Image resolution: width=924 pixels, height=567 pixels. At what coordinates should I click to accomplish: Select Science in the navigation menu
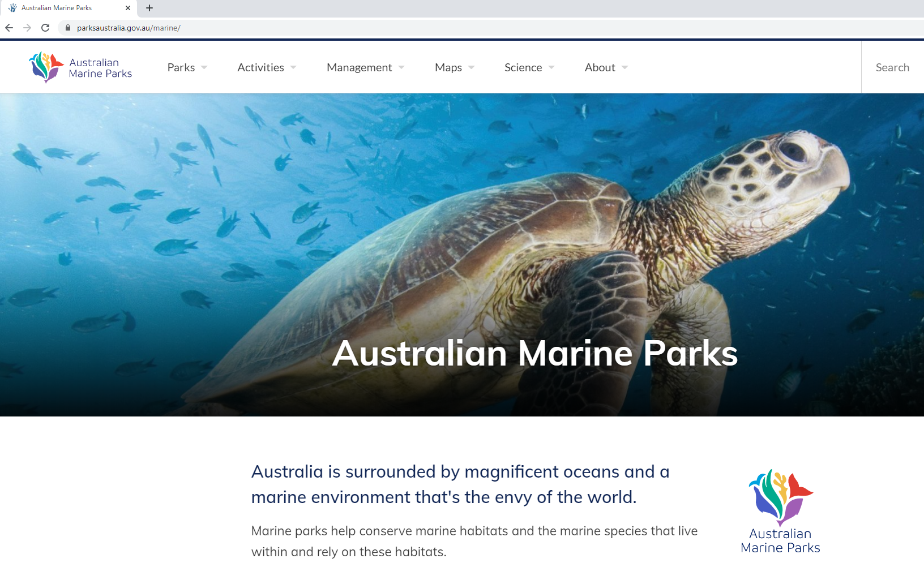[523, 67]
